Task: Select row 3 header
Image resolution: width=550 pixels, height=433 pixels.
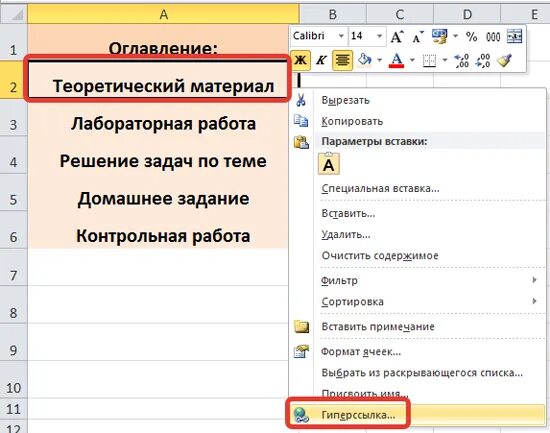Action: pyautogui.click(x=13, y=118)
